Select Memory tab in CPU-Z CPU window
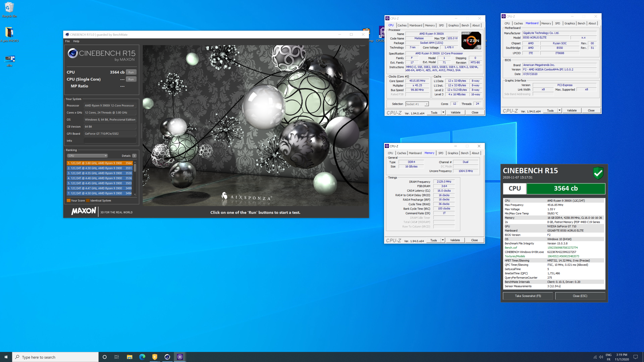644x362 pixels. [430, 25]
